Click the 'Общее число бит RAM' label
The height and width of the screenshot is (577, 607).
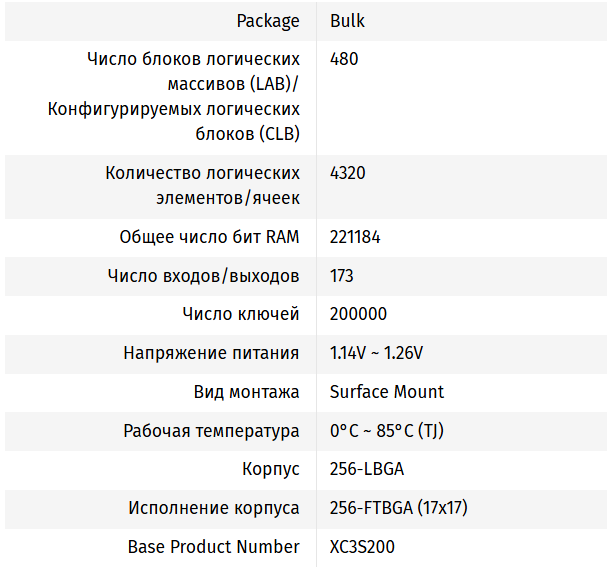(209, 237)
